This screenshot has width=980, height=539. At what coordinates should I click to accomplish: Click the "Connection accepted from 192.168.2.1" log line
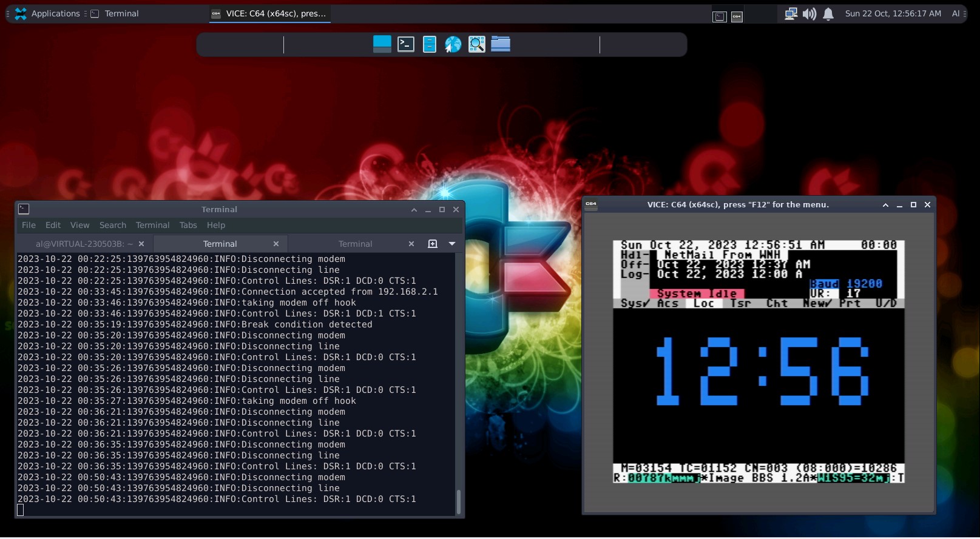click(228, 292)
